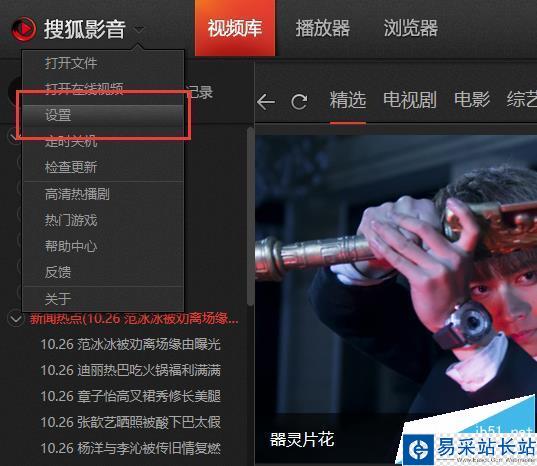Click the Sohu player red logo icon
This screenshot has width=537, height=466.
click(23, 29)
